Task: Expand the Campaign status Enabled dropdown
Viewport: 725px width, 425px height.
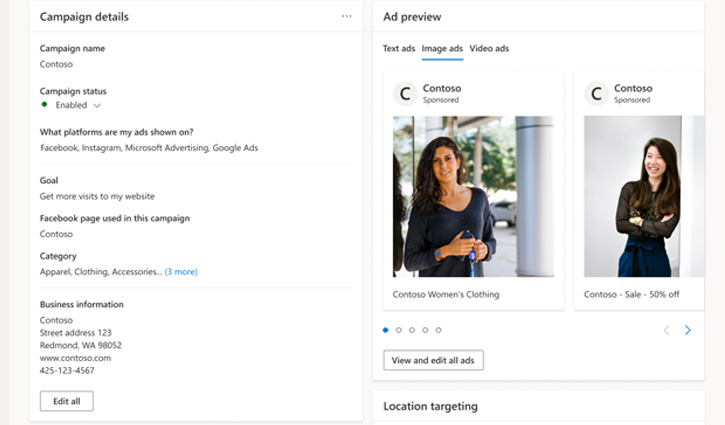Action: [97, 105]
